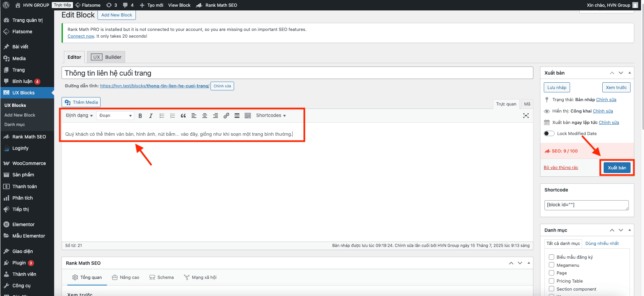Apply italic formatting in editor toolbar
Image resolution: width=644 pixels, height=296 pixels.
pyautogui.click(x=151, y=116)
